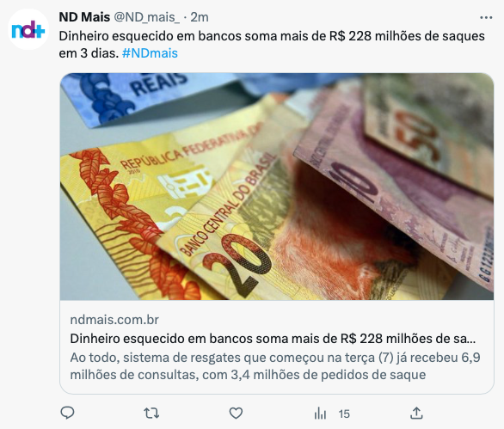The width and height of the screenshot is (504, 429).
Task: Open the banknotes preview image
Action: point(277,187)
